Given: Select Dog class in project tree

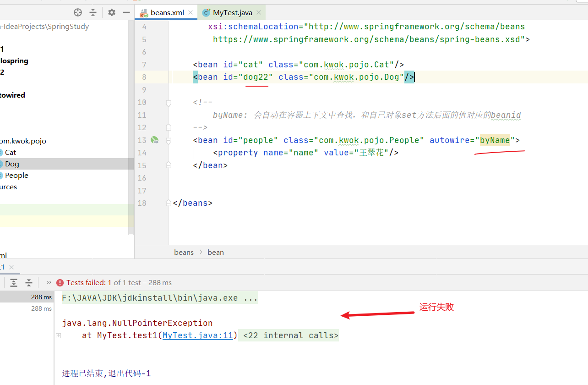Looking at the screenshot, I should (12, 164).
